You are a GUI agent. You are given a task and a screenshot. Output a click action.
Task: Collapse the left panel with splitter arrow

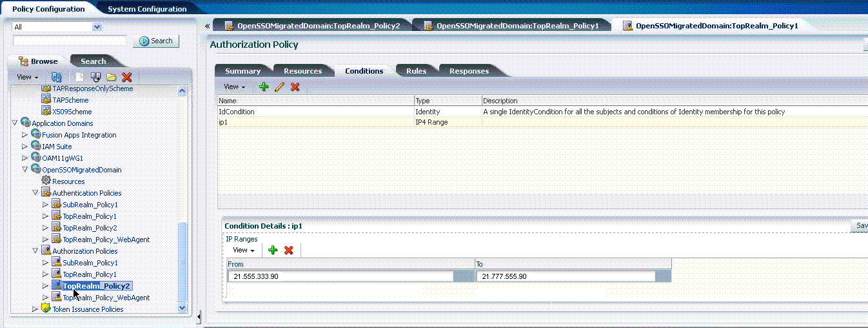(x=199, y=316)
